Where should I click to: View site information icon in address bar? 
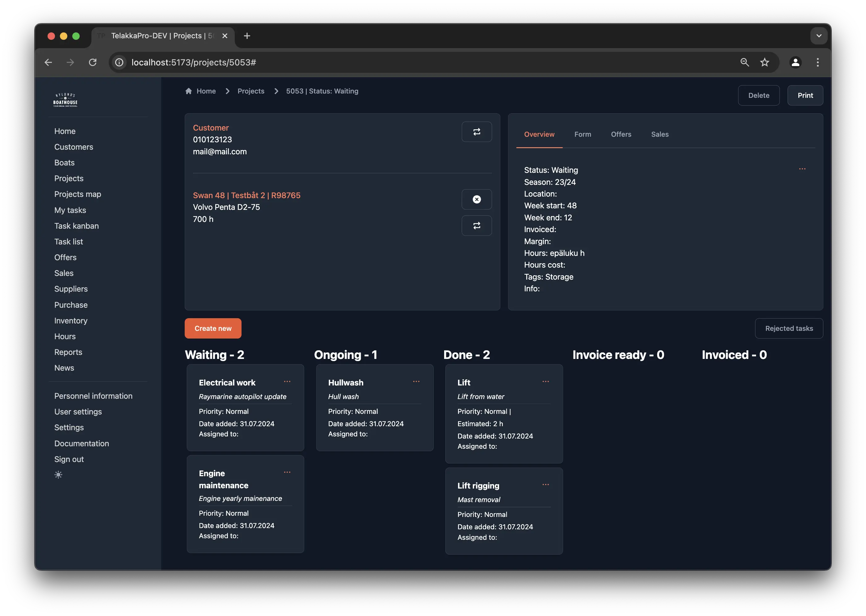click(119, 62)
